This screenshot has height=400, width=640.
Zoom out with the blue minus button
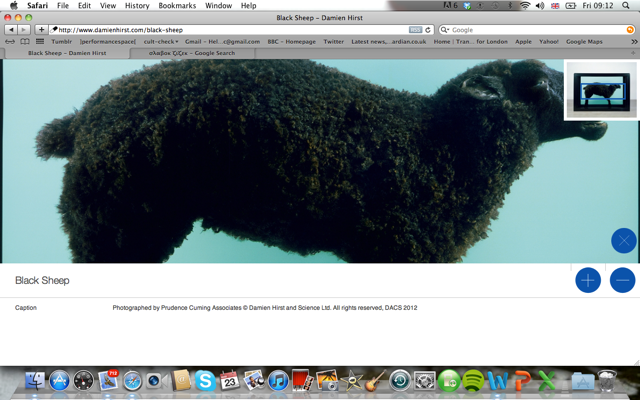tap(622, 280)
